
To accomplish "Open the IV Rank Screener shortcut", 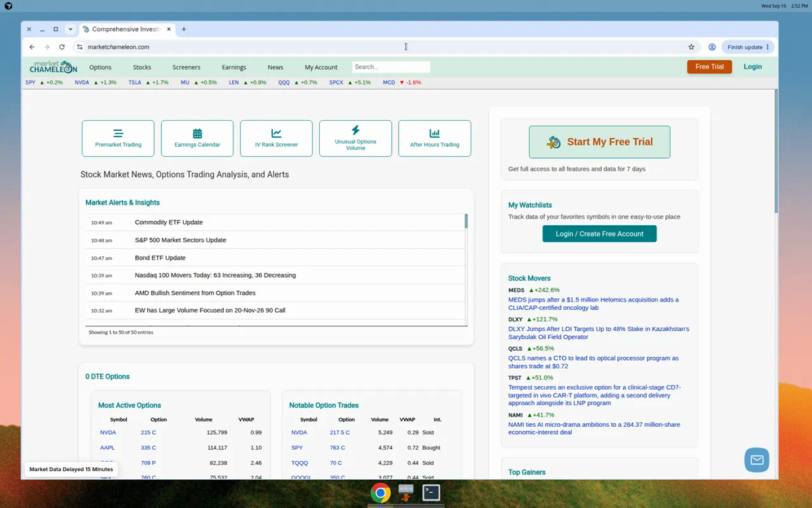I will click(276, 138).
